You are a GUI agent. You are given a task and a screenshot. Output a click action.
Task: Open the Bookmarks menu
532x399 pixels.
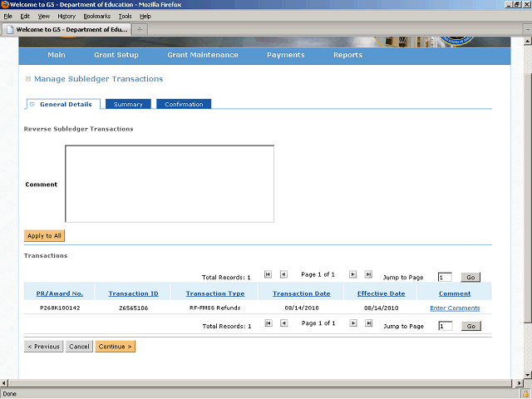click(x=97, y=17)
